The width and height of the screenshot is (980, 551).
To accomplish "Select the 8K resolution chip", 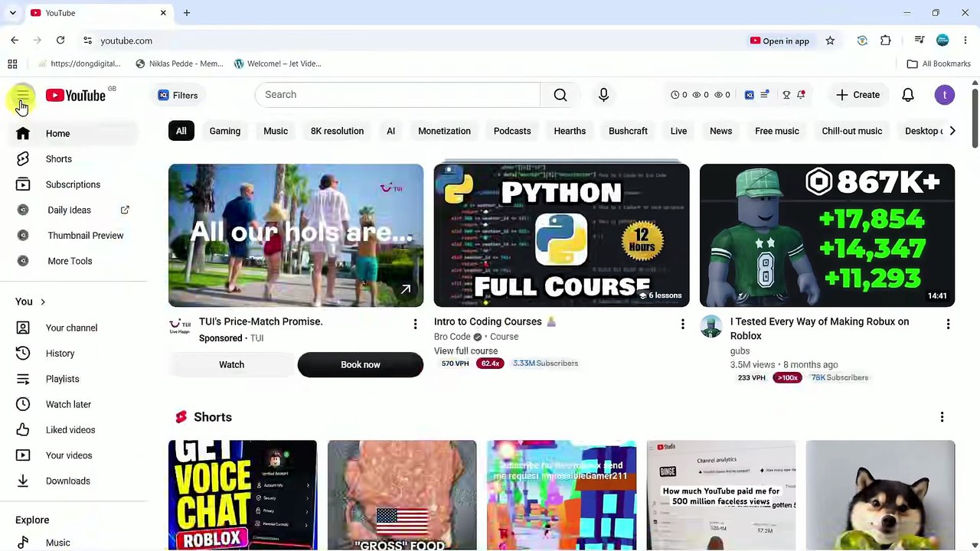I will (337, 131).
